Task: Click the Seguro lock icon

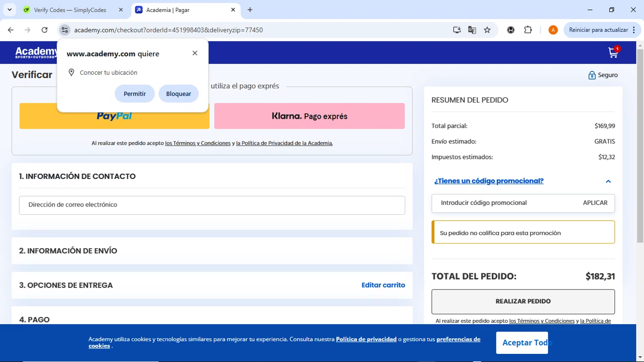Action: (x=592, y=75)
